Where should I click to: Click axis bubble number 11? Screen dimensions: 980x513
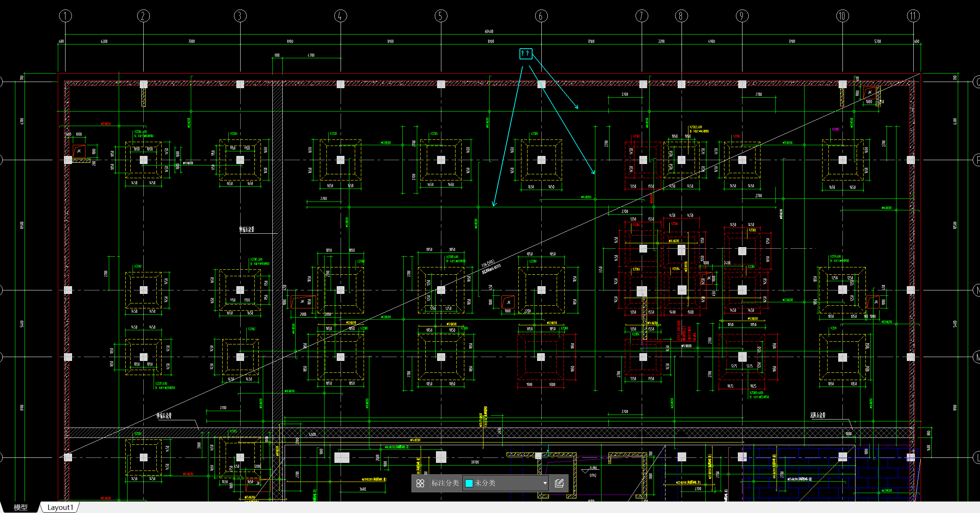coord(913,16)
